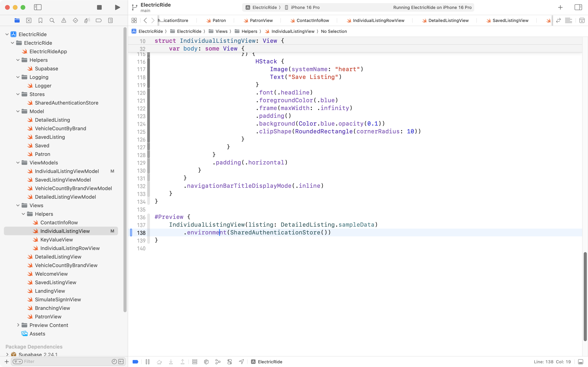Click the Debug Memory Graph icon
The height and width of the screenshot is (367, 588).
[x=218, y=362]
